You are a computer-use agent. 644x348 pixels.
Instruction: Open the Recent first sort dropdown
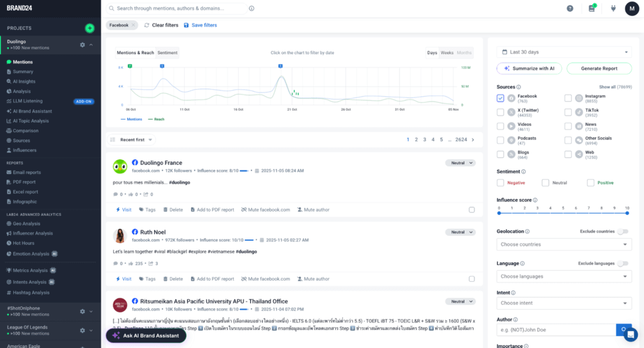[131, 140]
